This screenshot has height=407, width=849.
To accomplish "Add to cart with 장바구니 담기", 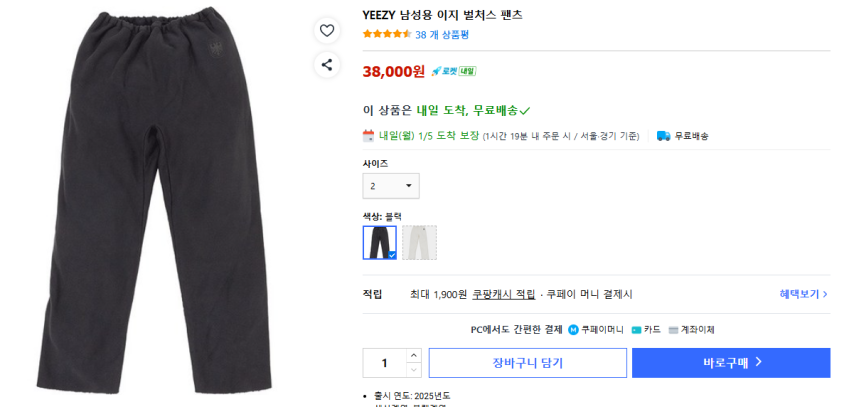I will pyautogui.click(x=527, y=363).
